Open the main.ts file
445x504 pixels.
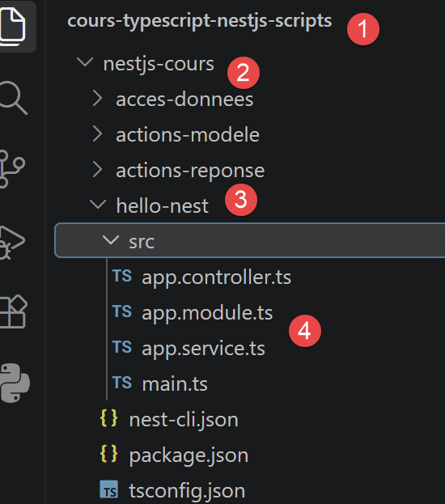[x=175, y=384]
